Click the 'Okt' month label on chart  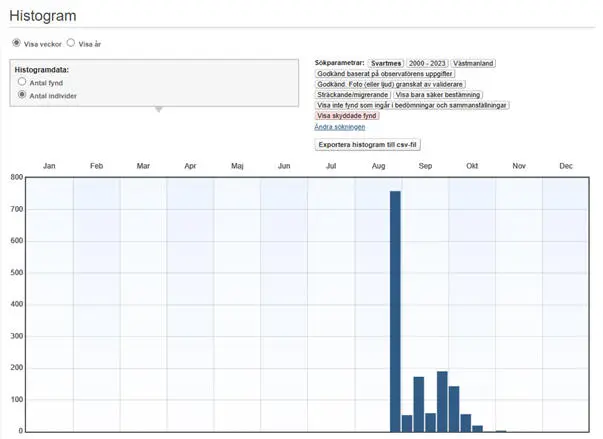coord(472,166)
